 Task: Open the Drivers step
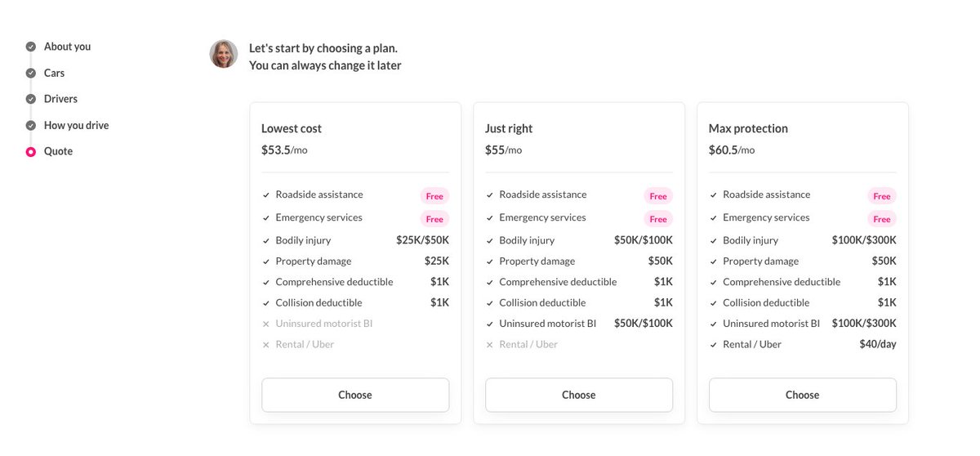pos(60,99)
